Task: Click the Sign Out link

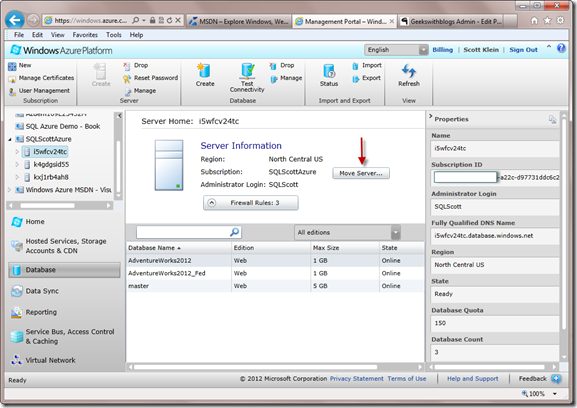Action: click(x=523, y=50)
